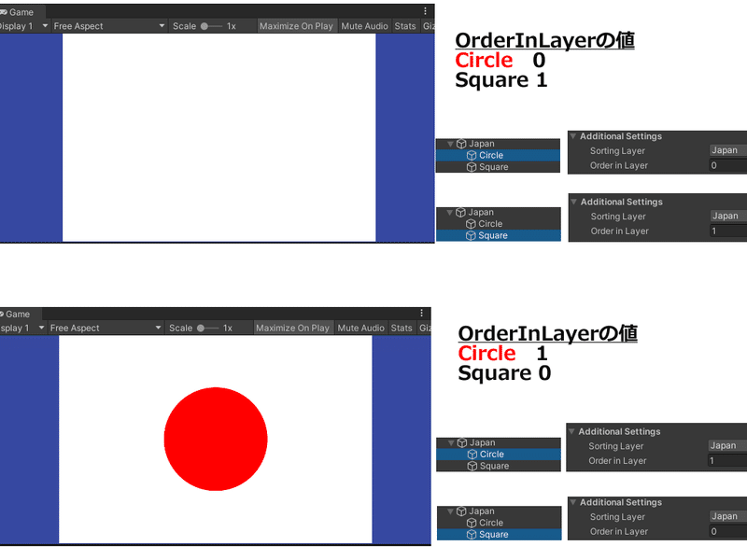Open Gizmos button in white-only Game view toolbar
The height and width of the screenshot is (560, 747).
pos(429,26)
